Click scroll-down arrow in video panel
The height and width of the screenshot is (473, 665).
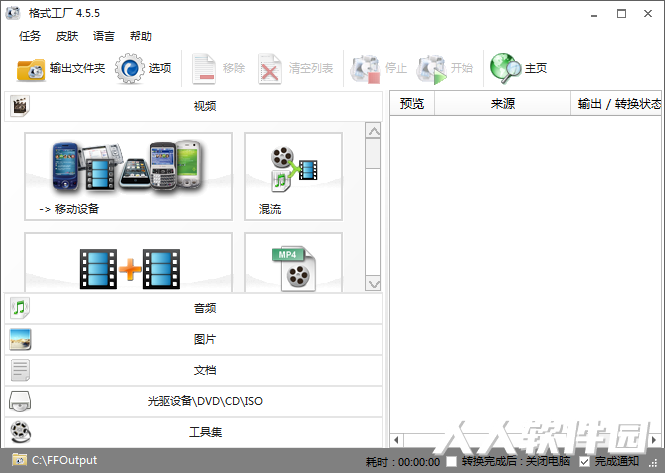point(373,284)
